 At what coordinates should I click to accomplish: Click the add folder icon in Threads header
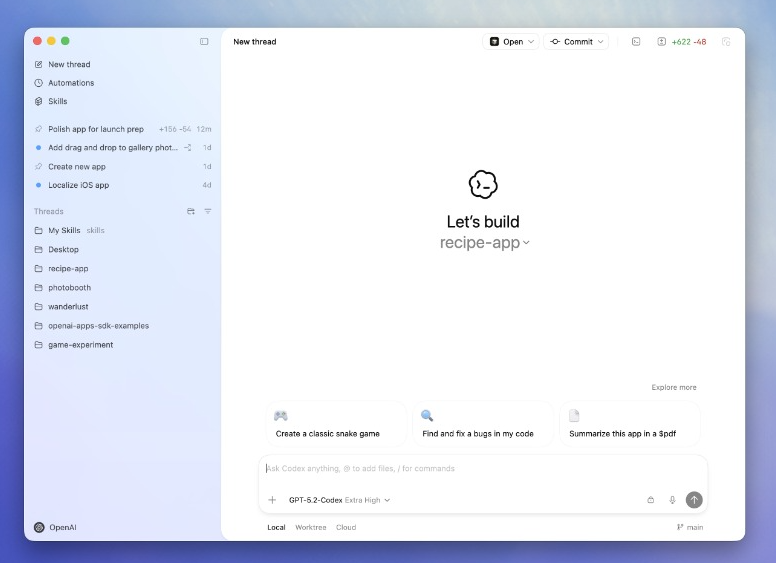click(x=191, y=211)
